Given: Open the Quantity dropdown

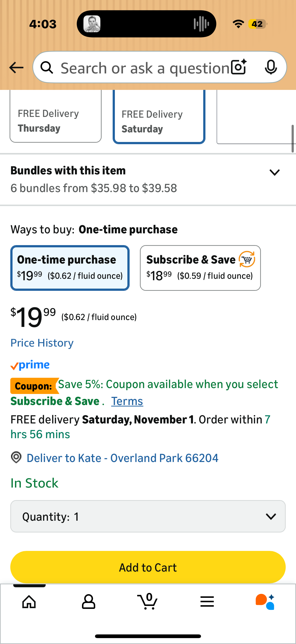Looking at the screenshot, I should click(x=148, y=516).
